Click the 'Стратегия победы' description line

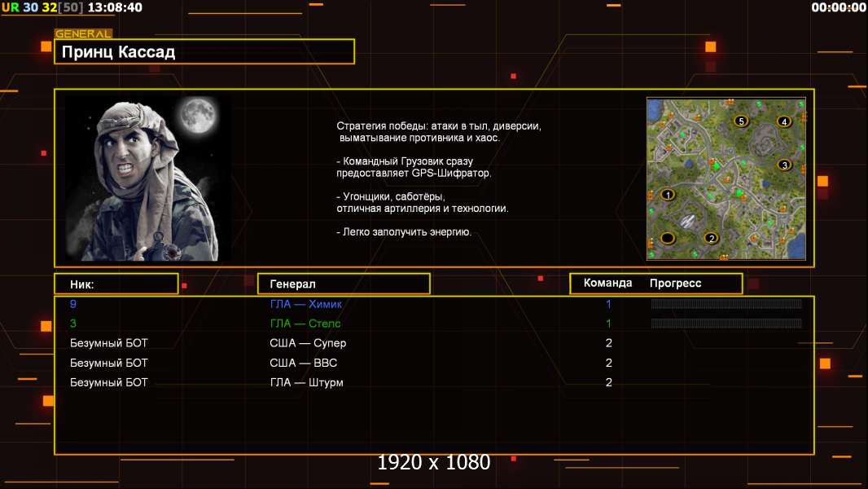(439, 126)
